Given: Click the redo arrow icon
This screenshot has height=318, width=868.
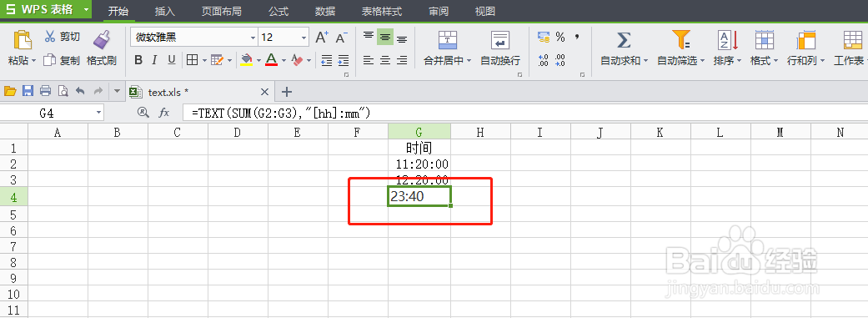Looking at the screenshot, I should click(x=98, y=91).
